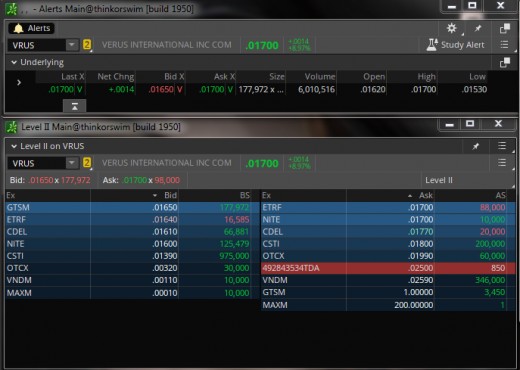
Task: Expand the underlying quote row arrow
Action: coord(19,83)
